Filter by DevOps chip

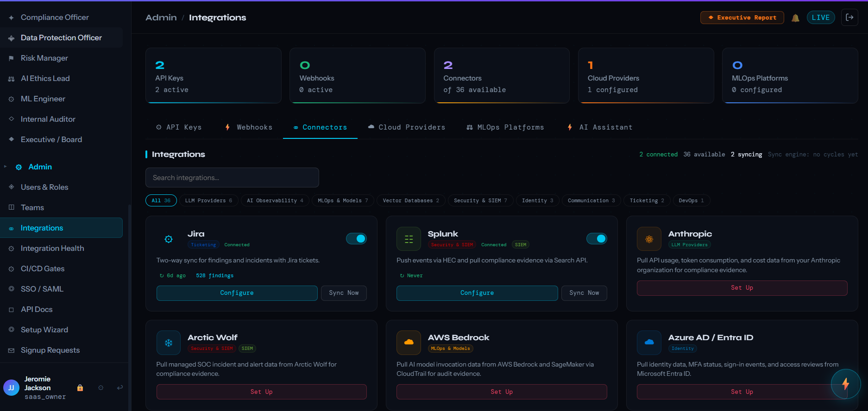coord(691,200)
